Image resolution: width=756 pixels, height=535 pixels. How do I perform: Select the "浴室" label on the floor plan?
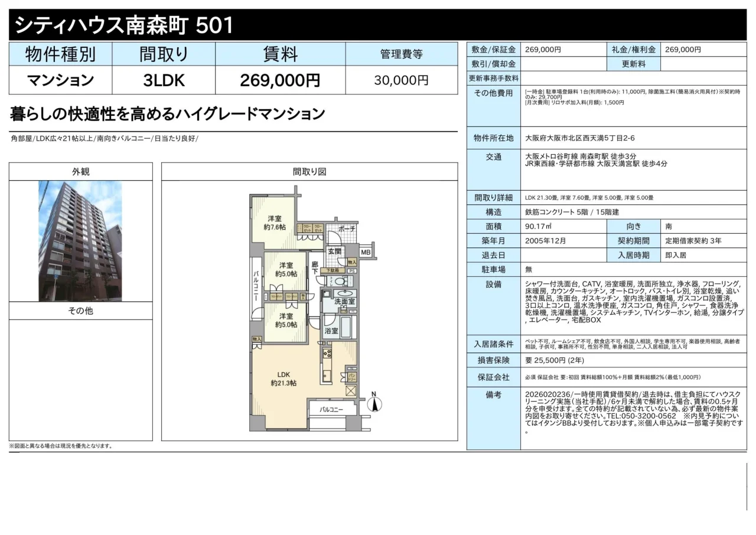(332, 331)
